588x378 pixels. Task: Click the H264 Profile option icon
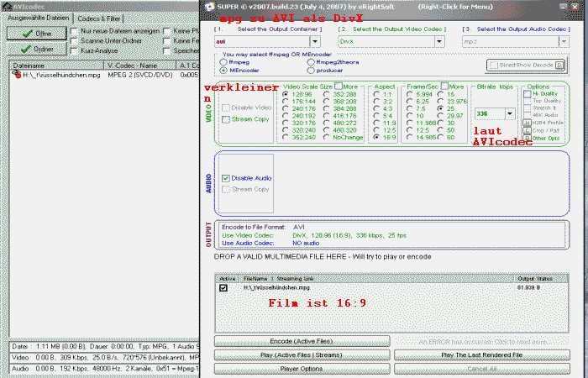[527, 123]
